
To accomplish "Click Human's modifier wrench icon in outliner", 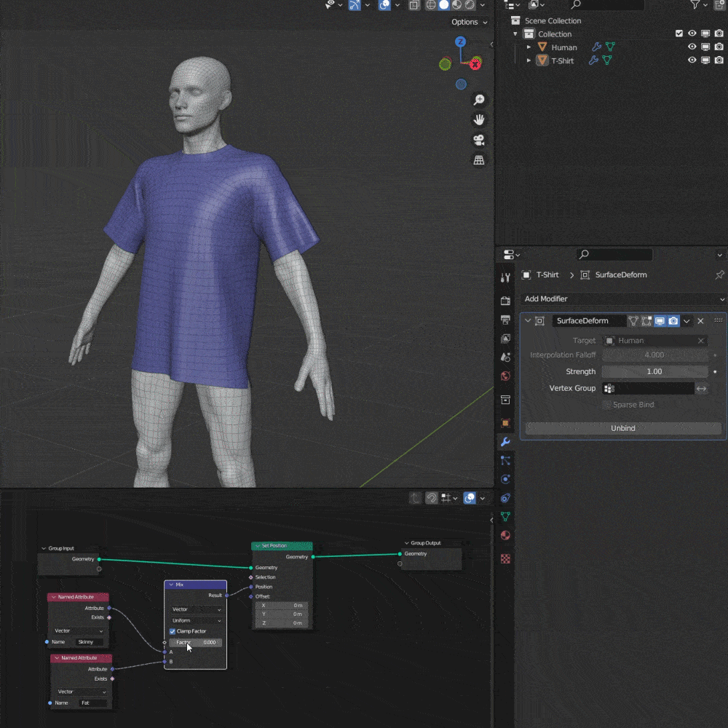I will coord(597,47).
